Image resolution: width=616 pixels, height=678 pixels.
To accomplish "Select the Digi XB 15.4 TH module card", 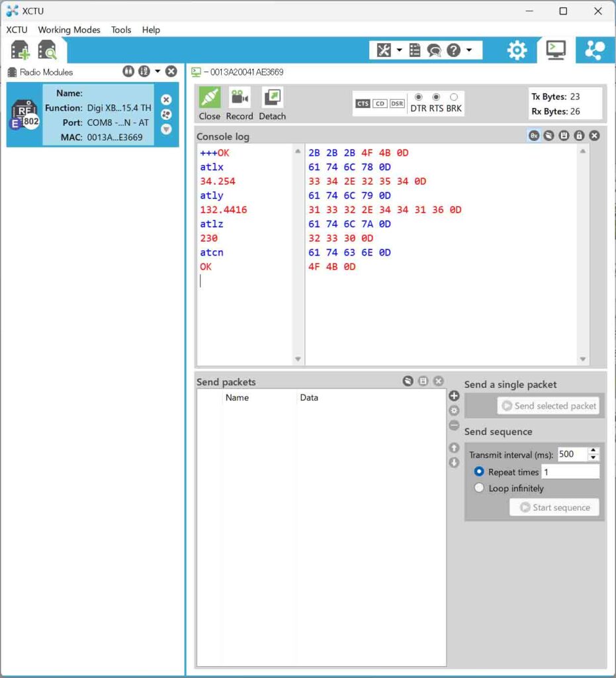I will (93, 115).
